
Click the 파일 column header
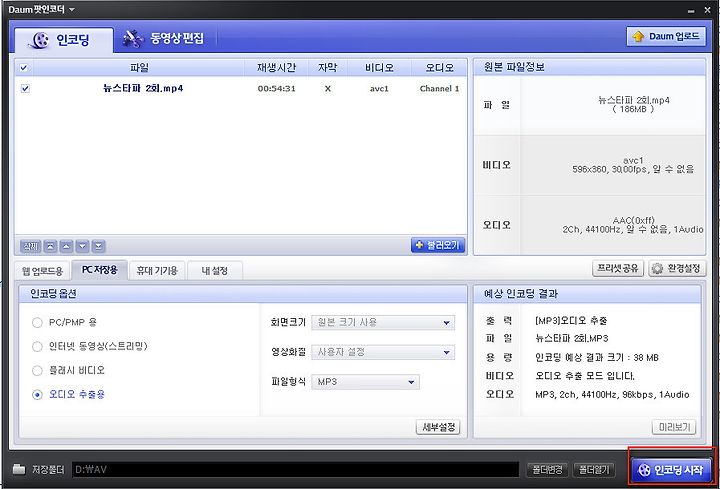(x=139, y=68)
